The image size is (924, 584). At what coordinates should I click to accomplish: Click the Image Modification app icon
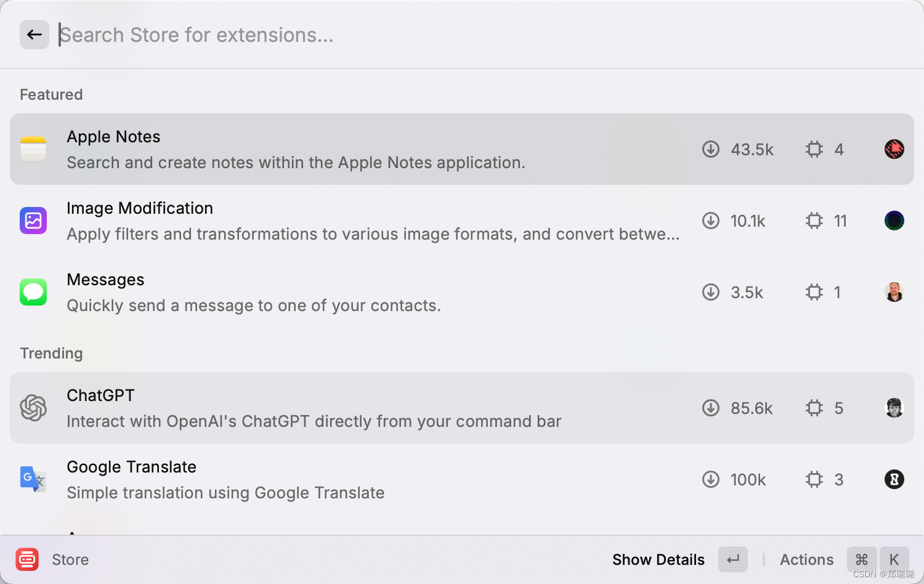pyautogui.click(x=33, y=221)
